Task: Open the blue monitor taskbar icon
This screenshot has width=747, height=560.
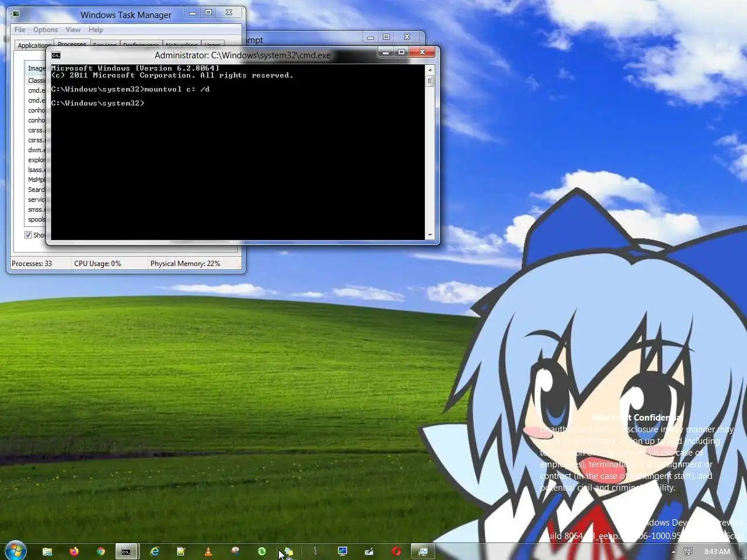Action: click(x=343, y=551)
